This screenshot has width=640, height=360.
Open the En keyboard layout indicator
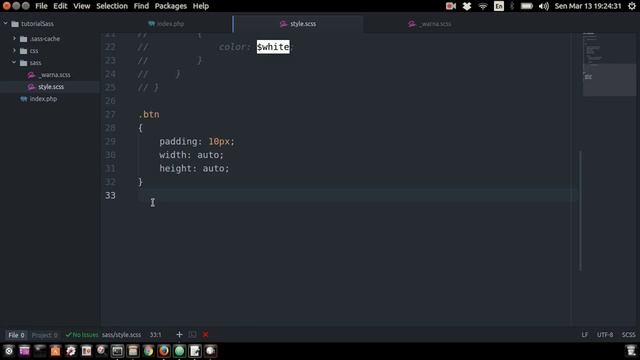[499, 6]
